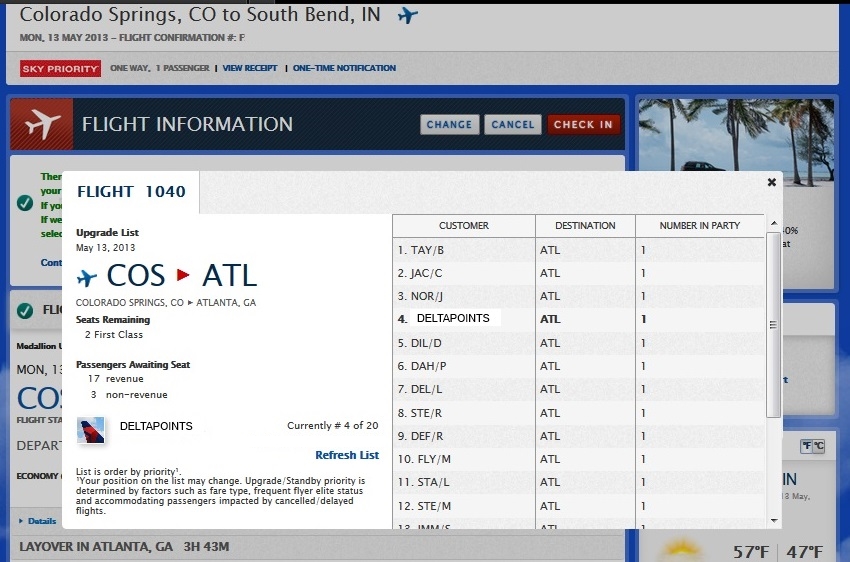Click the FLIGHT 1040 tab title
850x562 pixels.
131,192
